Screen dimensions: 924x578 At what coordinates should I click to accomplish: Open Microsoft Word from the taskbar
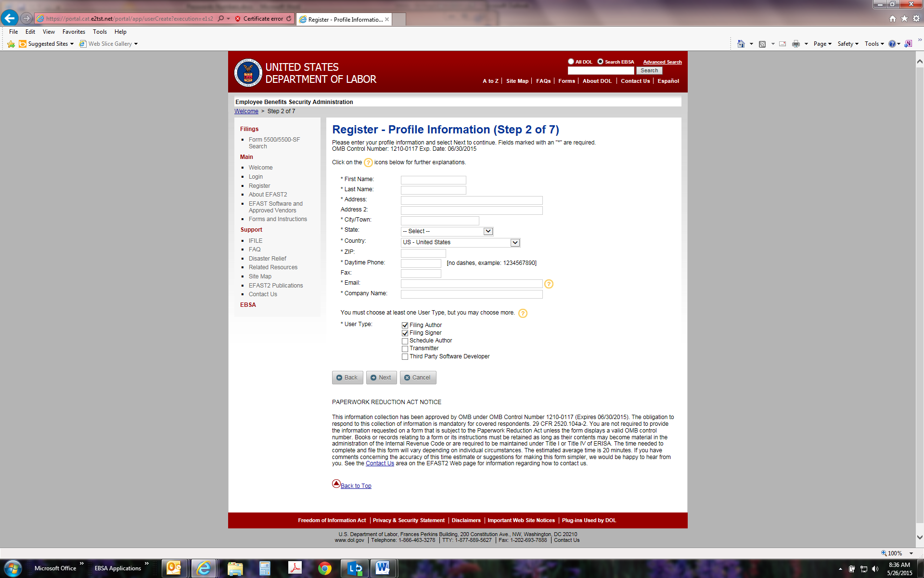(383, 568)
